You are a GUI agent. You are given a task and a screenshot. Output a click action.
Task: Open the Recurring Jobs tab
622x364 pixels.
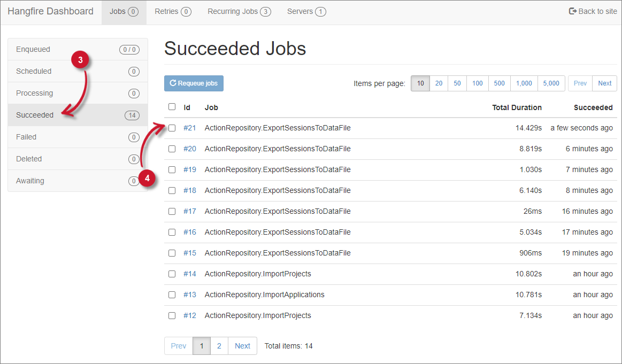coord(239,11)
